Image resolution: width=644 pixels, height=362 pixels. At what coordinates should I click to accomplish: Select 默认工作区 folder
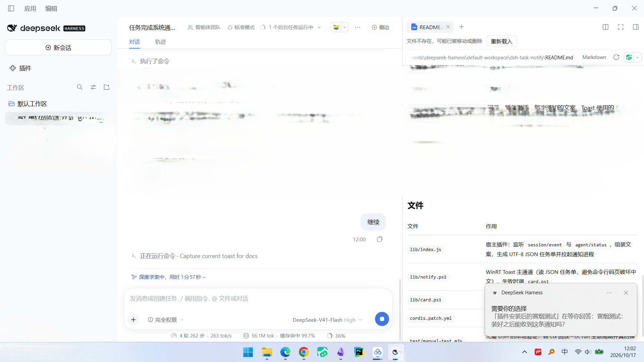(x=28, y=104)
